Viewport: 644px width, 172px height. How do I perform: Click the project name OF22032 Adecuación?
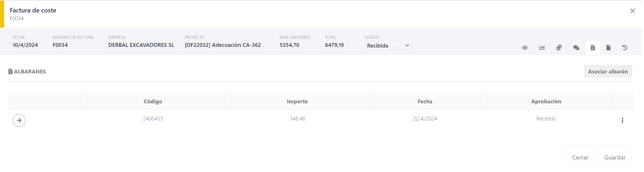(x=223, y=45)
